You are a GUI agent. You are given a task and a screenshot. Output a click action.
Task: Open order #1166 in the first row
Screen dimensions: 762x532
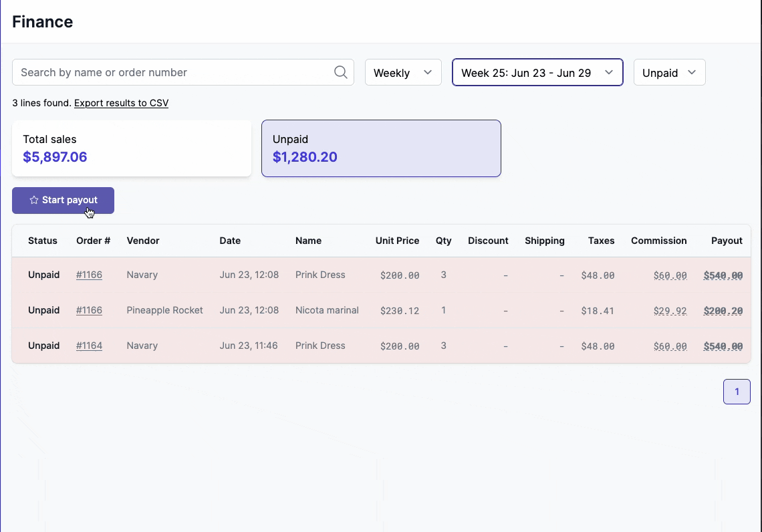point(89,275)
